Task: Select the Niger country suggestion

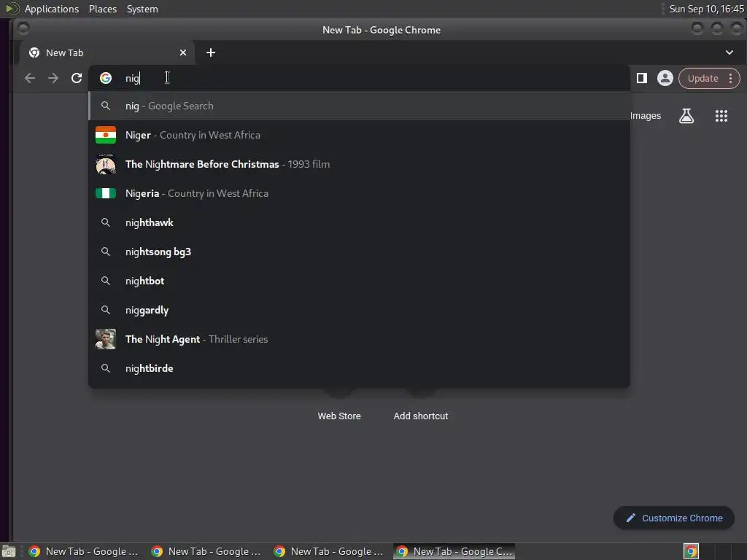Action: click(359, 135)
